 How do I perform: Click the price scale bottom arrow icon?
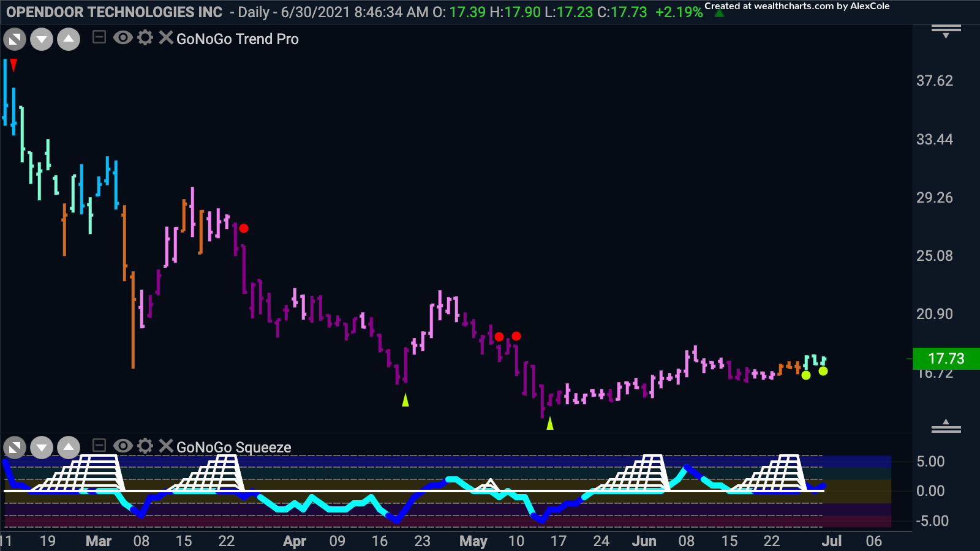pyautogui.click(x=946, y=426)
